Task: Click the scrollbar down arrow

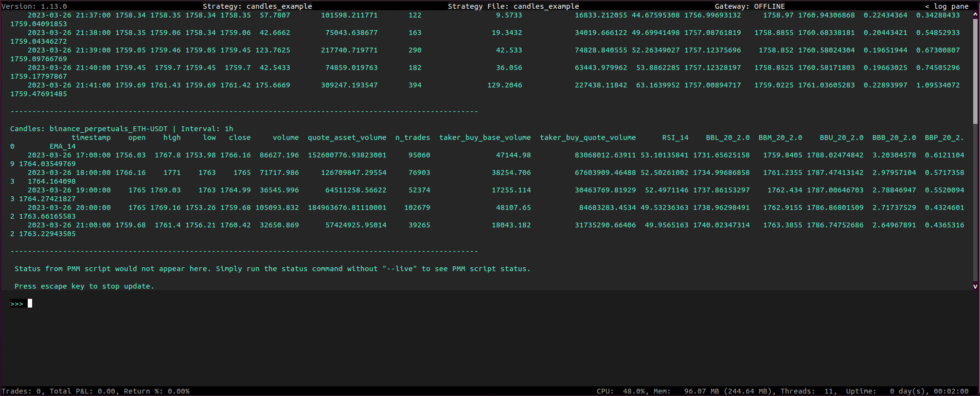Action: (975, 287)
